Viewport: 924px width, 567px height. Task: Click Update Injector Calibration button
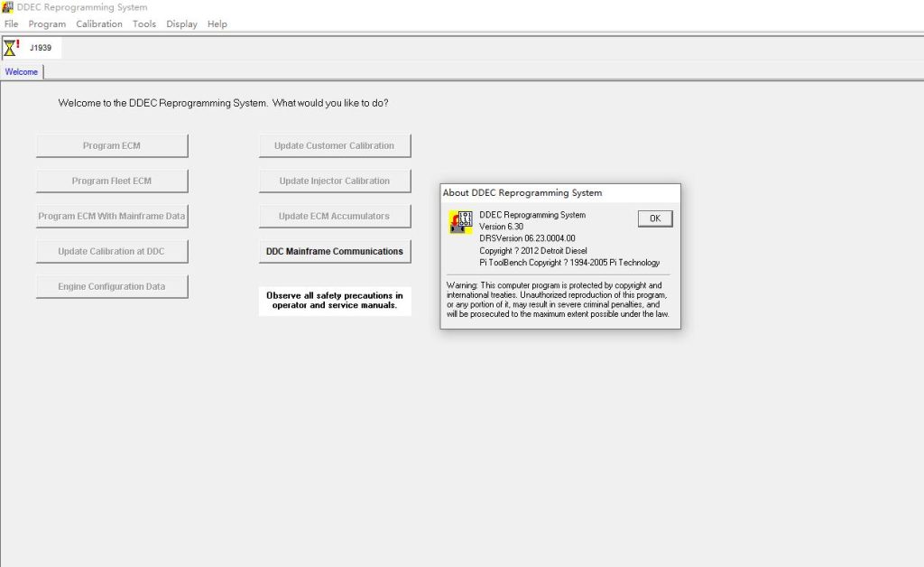click(x=335, y=181)
